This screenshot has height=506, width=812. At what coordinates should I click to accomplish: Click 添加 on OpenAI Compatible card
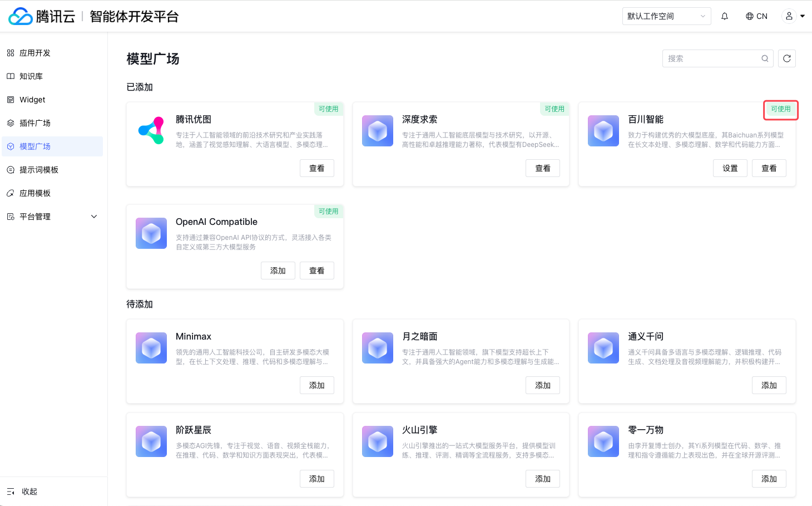[x=278, y=271]
